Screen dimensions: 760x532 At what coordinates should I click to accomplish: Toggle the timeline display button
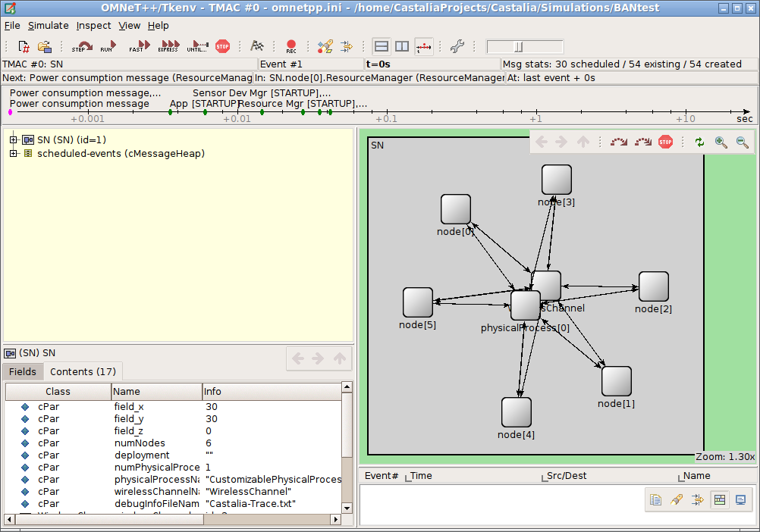(x=424, y=46)
